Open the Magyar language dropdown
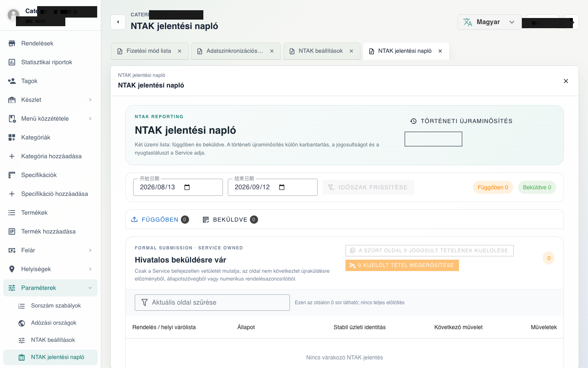Viewport: 588px width, 368px height. click(489, 22)
